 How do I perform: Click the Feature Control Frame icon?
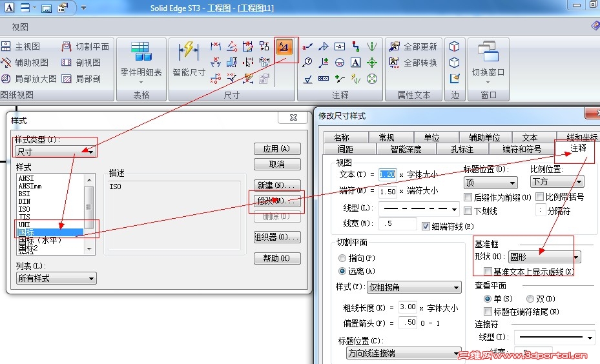(324, 79)
